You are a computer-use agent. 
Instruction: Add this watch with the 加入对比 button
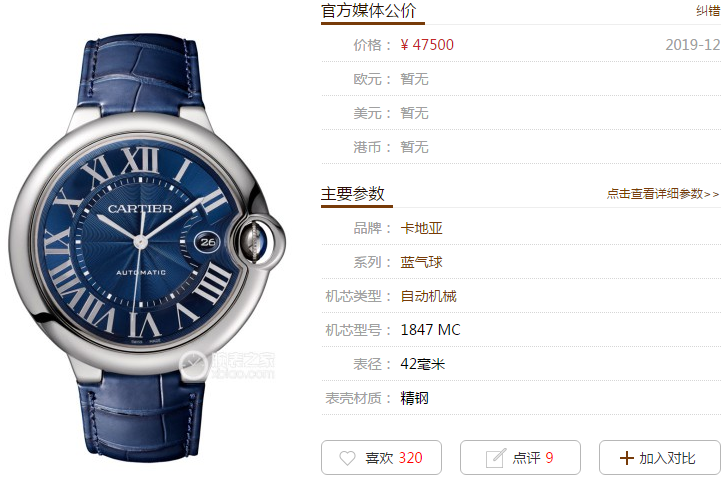(660, 458)
